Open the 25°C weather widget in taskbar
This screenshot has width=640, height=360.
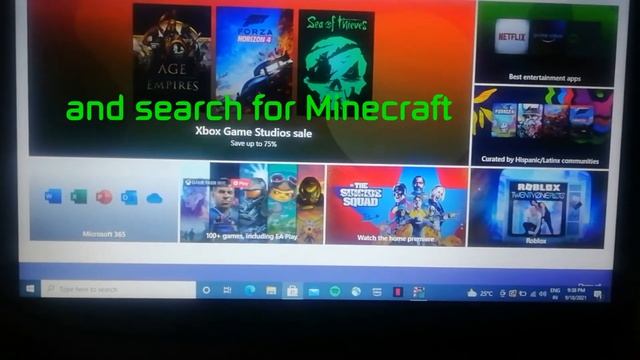click(x=480, y=293)
